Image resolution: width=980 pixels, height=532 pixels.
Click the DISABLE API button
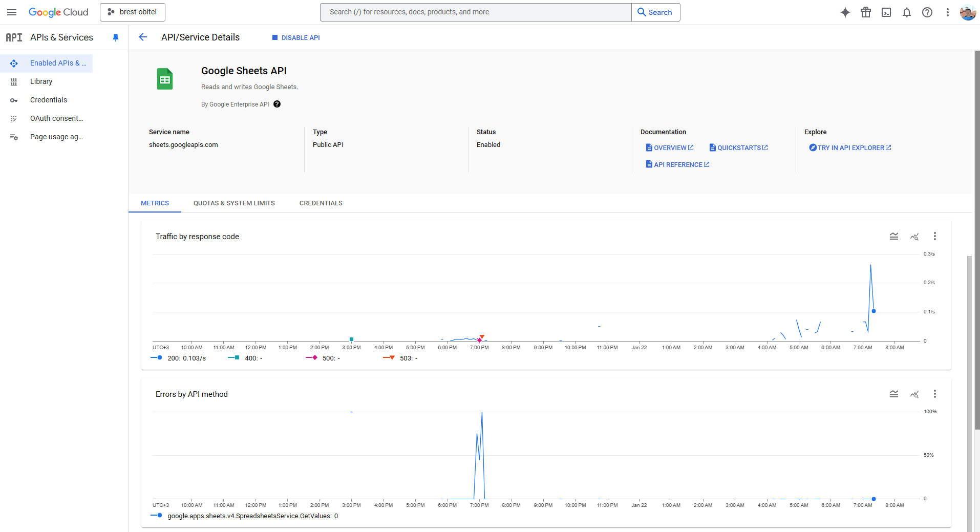click(296, 37)
